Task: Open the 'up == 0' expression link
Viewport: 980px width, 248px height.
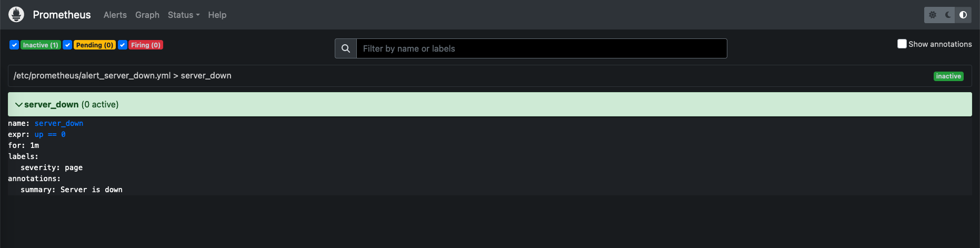Action: click(x=50, y=134)
